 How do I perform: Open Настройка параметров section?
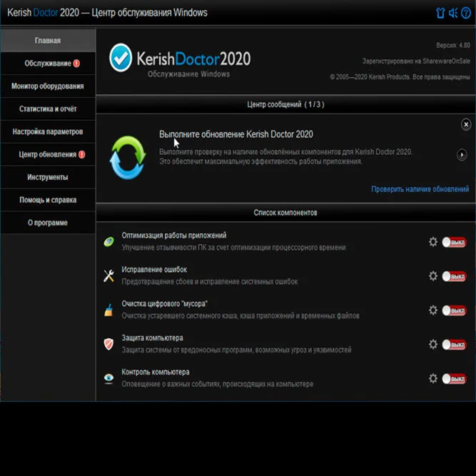click(x=48, y=132)
